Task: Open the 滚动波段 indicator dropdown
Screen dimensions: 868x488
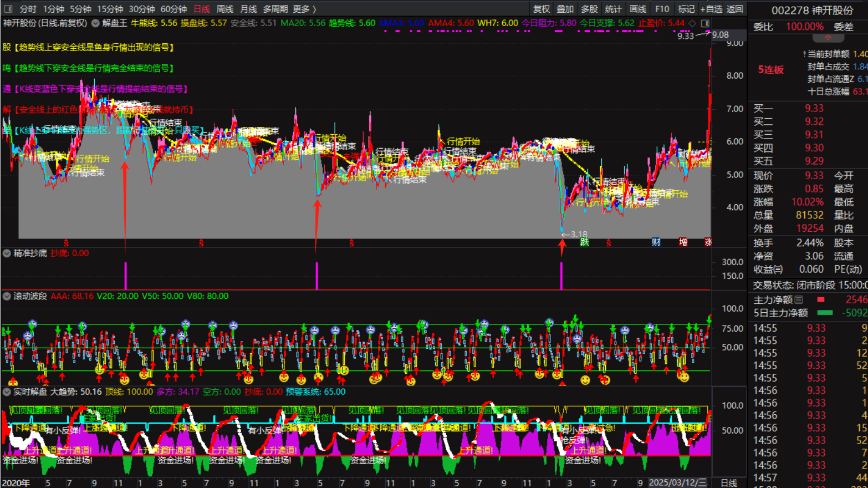Action: point(7,296)
